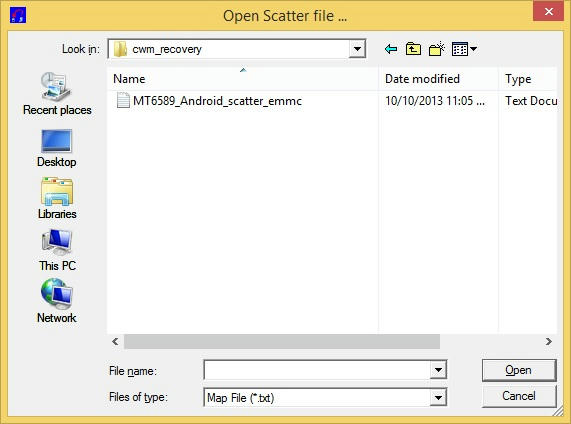Go up one folder level
571x424 pixels.
pyautogui.click(x=413, y=49)
